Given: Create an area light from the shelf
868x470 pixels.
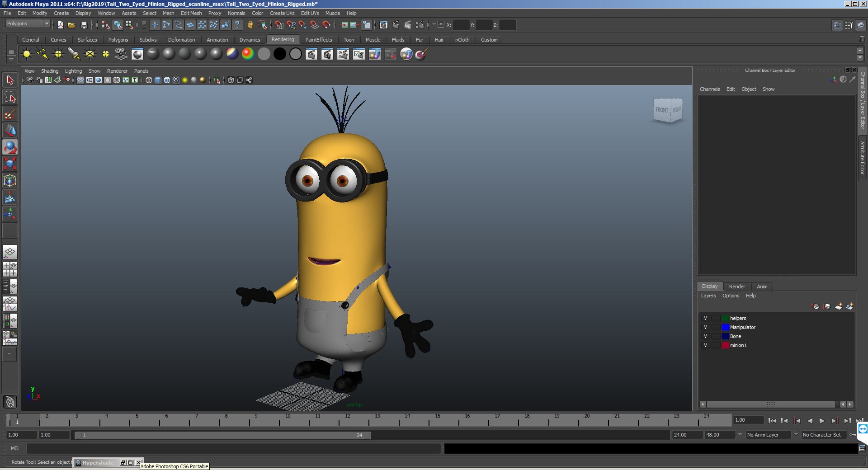Looking at the screenshot, I should click(x=90, y=54).
